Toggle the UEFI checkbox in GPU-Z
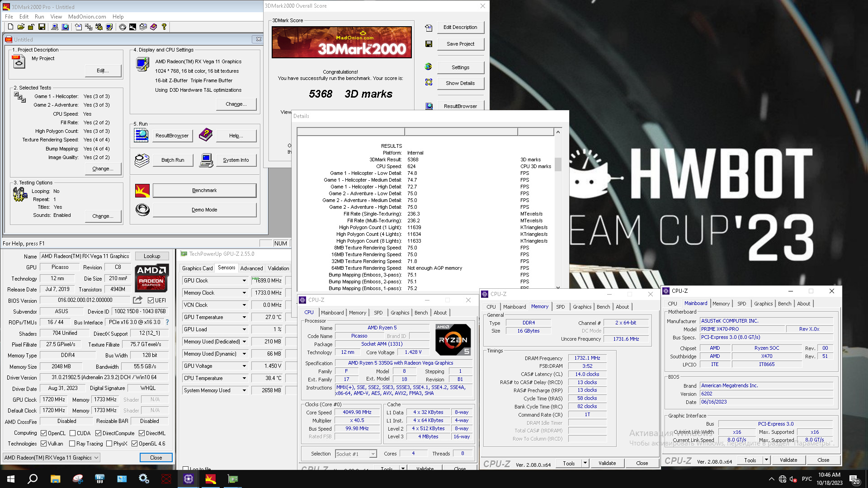Viewport: 868px width, 488px height. [x=151, y=300]
